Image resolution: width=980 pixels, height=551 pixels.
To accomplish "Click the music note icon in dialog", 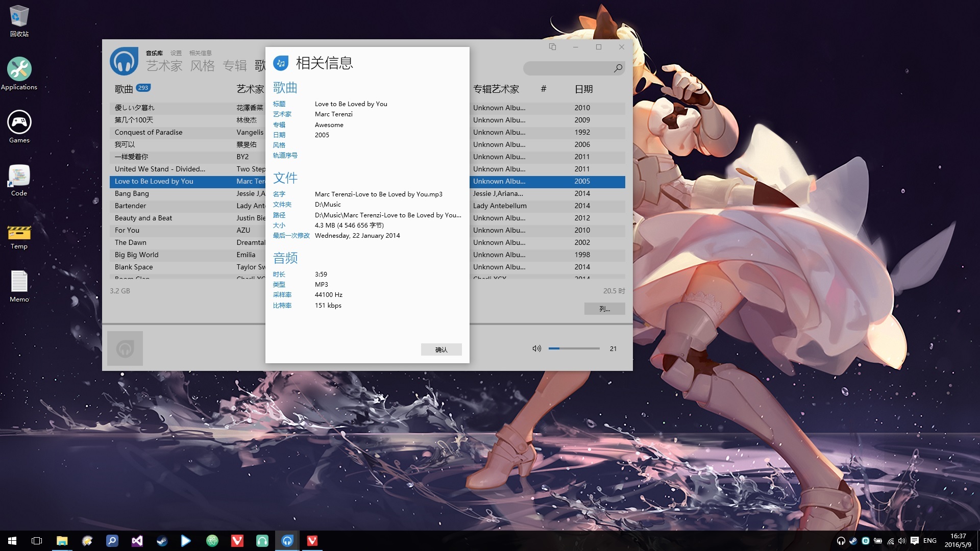I will click(x=281, y=63).
